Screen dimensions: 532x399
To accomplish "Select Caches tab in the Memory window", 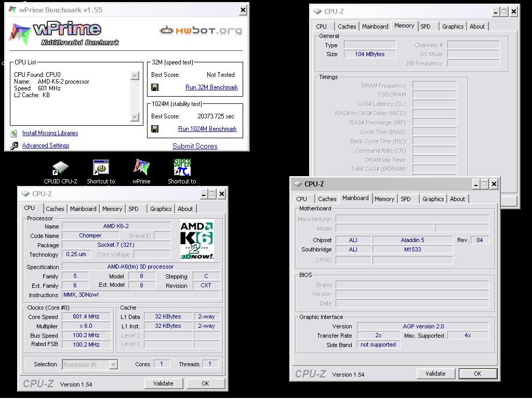I will pyautogui.click(x=347, y=26).
